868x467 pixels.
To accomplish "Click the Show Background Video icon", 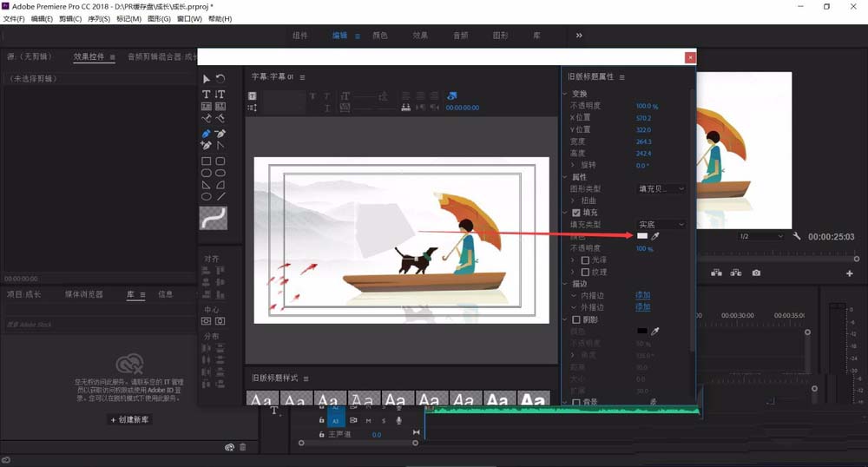I will (451, 95).
